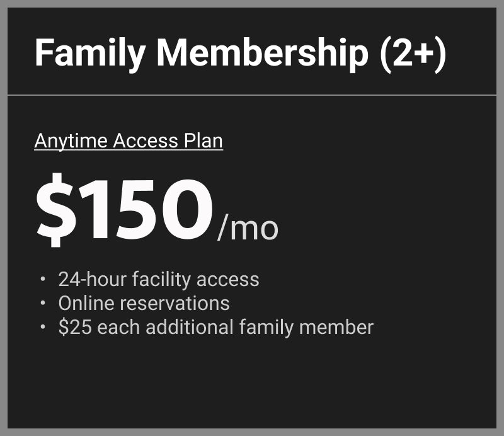Viewport: 504px width, 436px height.
Task: Select the Online reservations feature line
Action: point(144,303)
